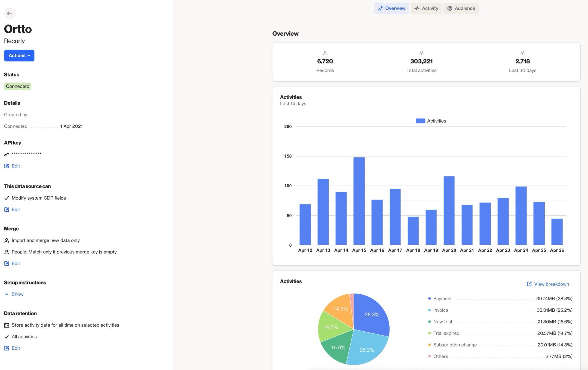Screen dimensions: 588x370
Task: Switch to the Audience tab
Action: (461, 8)
